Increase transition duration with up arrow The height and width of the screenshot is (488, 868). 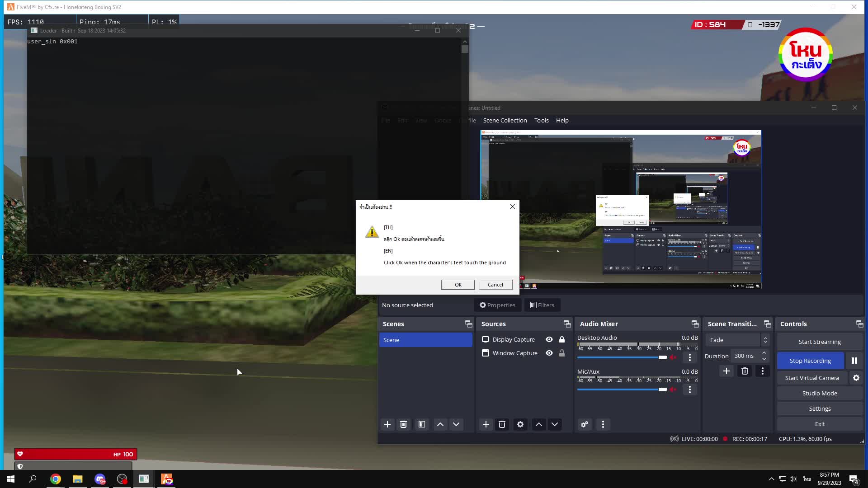[764, 353]
